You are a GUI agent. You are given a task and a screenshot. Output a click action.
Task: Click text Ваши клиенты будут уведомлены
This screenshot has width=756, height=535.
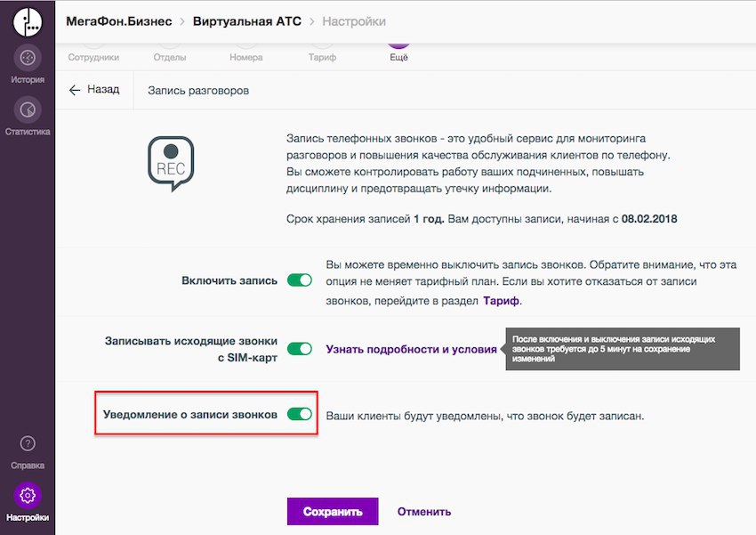click(x=485, y=416)
